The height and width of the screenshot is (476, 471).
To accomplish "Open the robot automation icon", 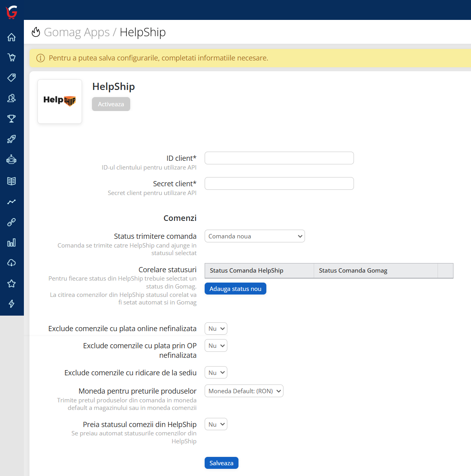I will coord(12,160).
